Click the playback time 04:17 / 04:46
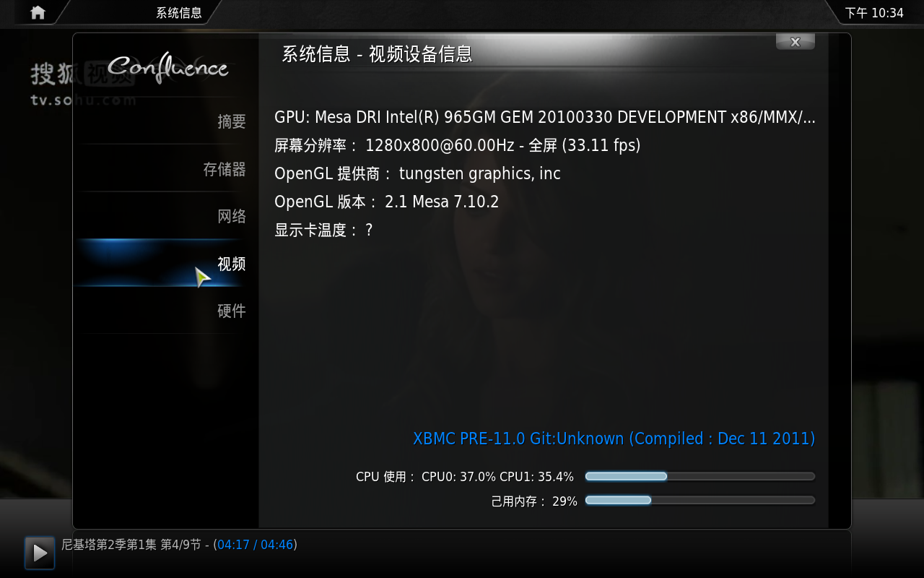Screen dimensions: 924x578 [x=256, y=544]
